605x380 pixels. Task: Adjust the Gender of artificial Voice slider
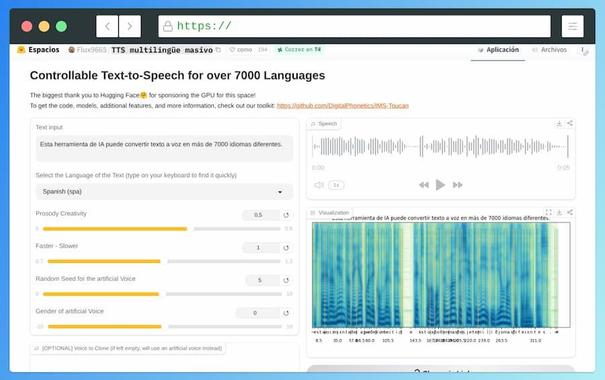tap(164, 327)
